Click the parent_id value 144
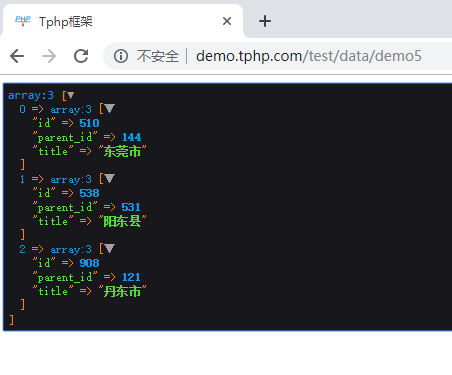452x375 pixels. click(131, 137)
